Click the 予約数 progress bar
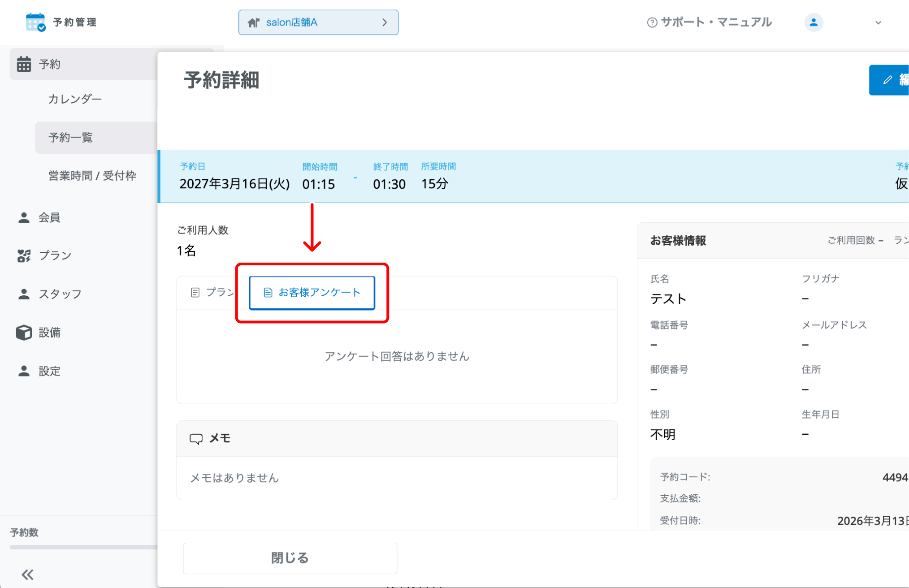Image resolution: width=909 pixels, height=588 pixels. [83, 547]
